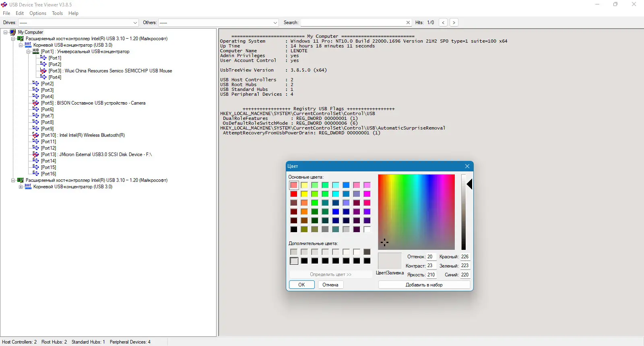Pick the selected light gray custom color swatch

click(x=294, y=261)
